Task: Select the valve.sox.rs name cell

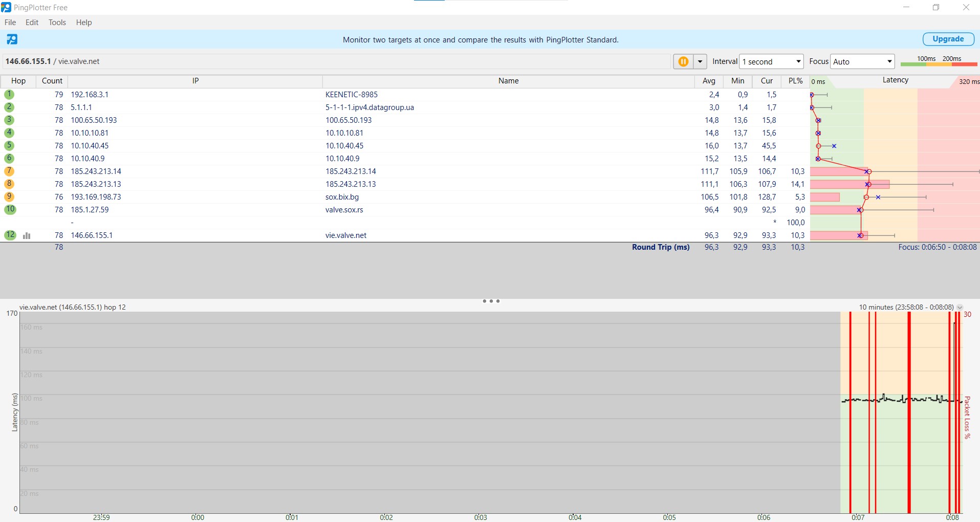Action: click(344, 209)
